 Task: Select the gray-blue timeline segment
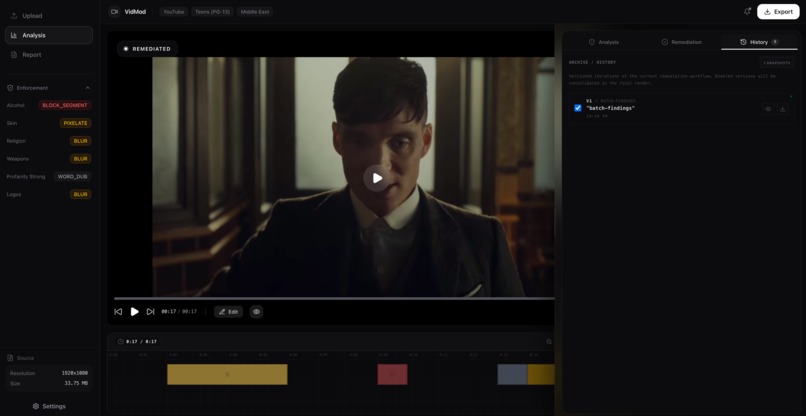click(512, 374)
